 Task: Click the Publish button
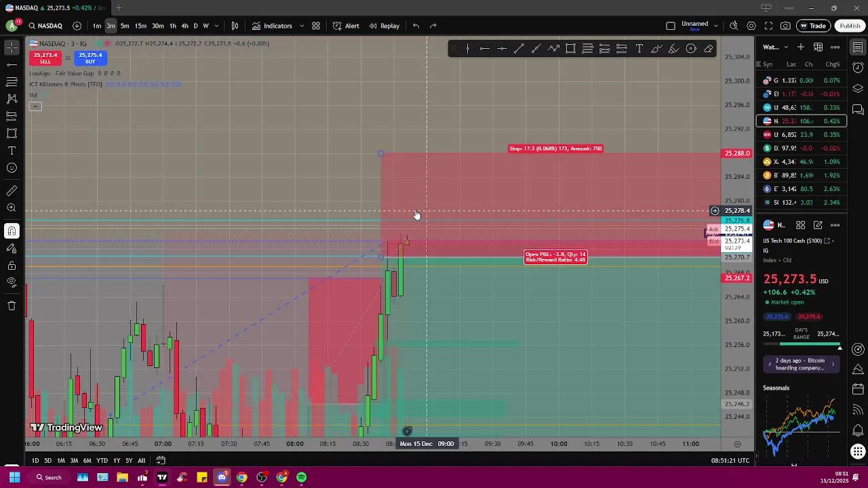click(x=850, y=26)
